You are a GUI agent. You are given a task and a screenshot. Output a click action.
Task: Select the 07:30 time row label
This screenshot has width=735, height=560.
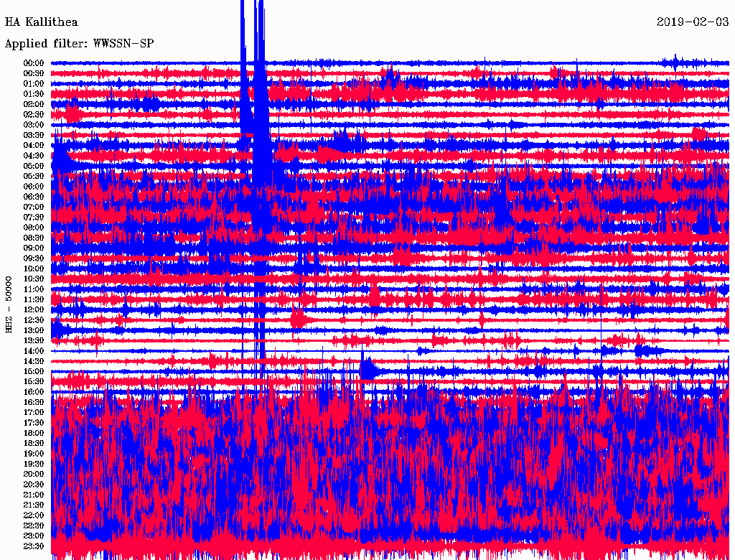[x=34, y=217]
